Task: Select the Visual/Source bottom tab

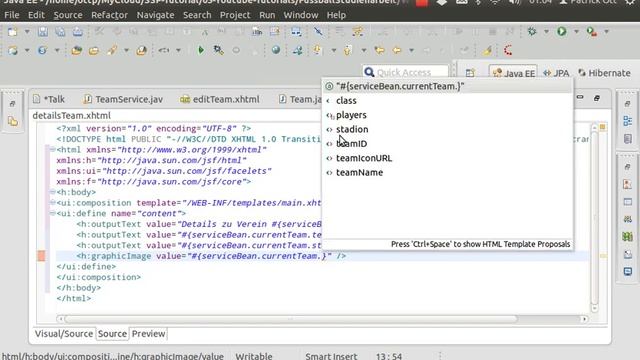Action: 64,334
